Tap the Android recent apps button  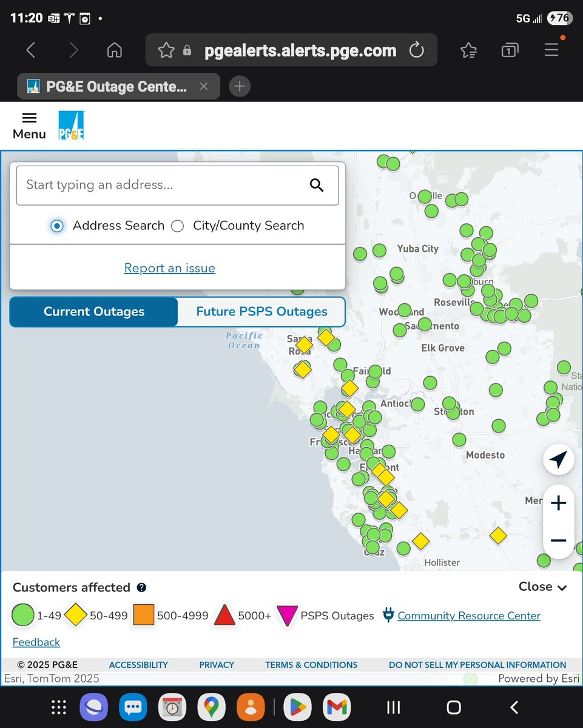click(x=393, y=707)
